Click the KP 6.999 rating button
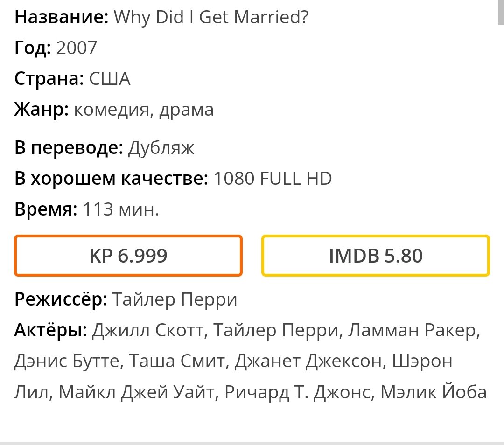This screenshot has width=504, height=445. pos(128,256)
